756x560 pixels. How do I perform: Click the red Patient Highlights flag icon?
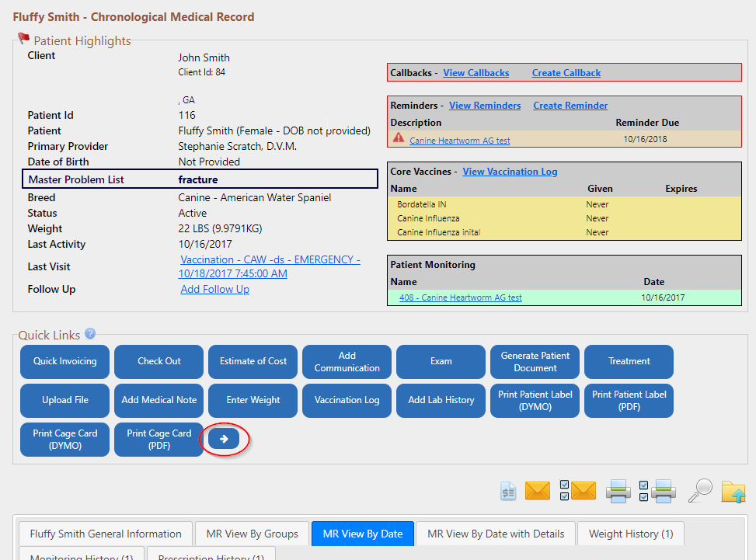tap(23, 38)
